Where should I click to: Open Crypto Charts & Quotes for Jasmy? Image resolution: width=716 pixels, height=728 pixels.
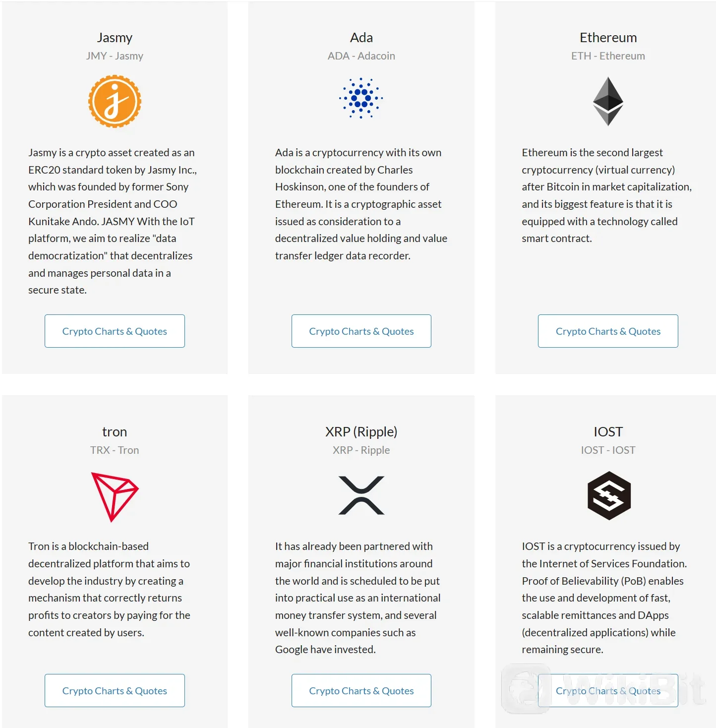click(115, 331)
